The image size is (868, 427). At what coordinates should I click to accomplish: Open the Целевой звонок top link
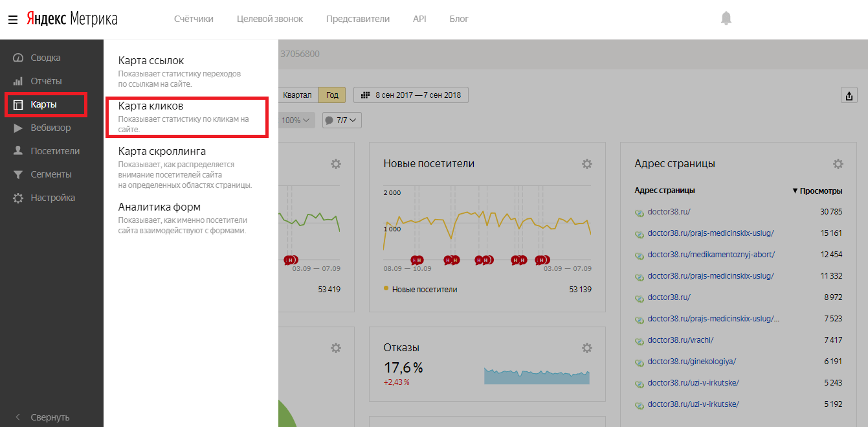pyautogui.click(x=270, y=19)
